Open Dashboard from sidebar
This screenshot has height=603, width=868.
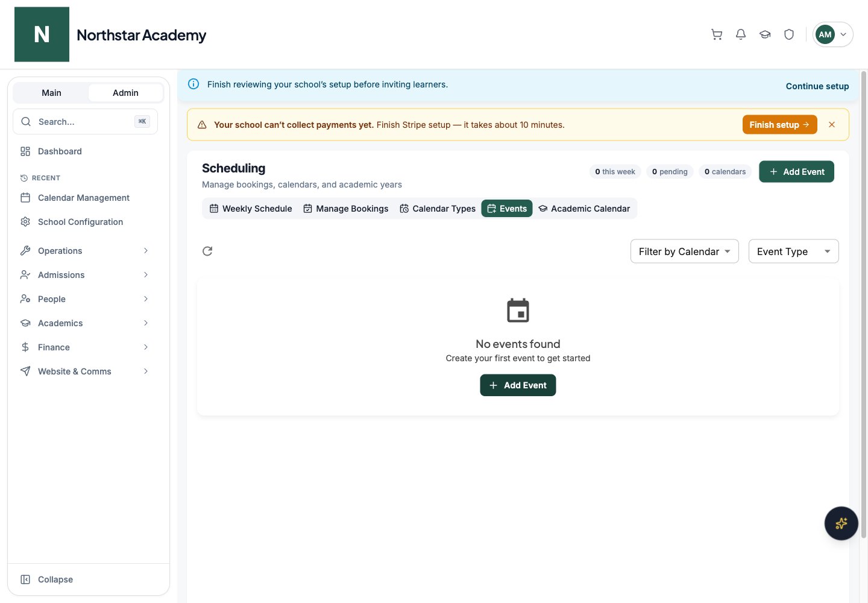pyautogui.click(x=85, y=151)
